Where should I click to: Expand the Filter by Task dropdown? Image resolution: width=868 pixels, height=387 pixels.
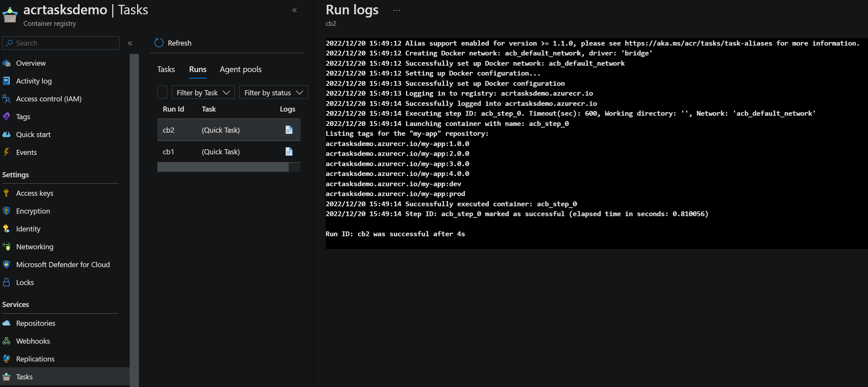pos(203,92)
